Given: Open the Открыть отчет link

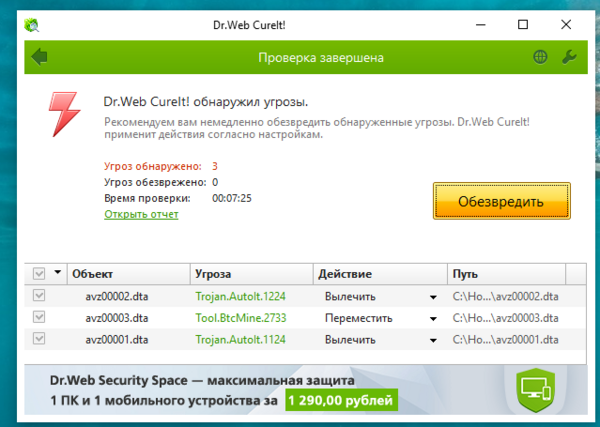Looking at the screenshot, I should (141, 214).
